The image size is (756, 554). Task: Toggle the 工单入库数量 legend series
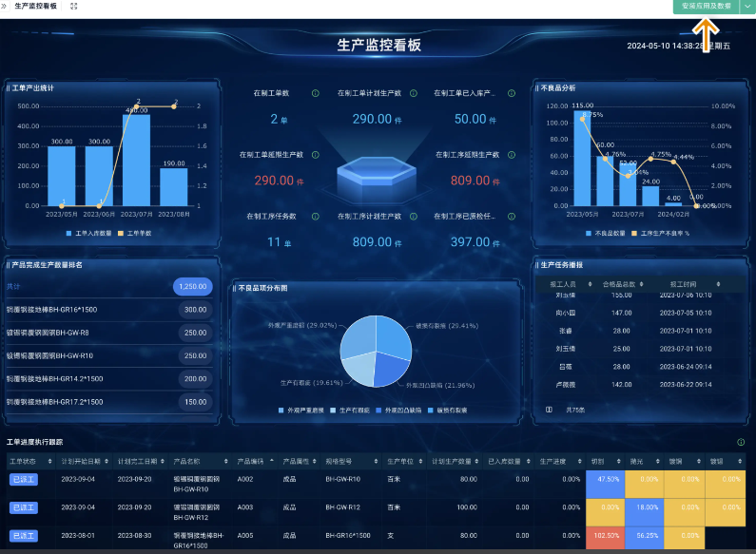89,232
